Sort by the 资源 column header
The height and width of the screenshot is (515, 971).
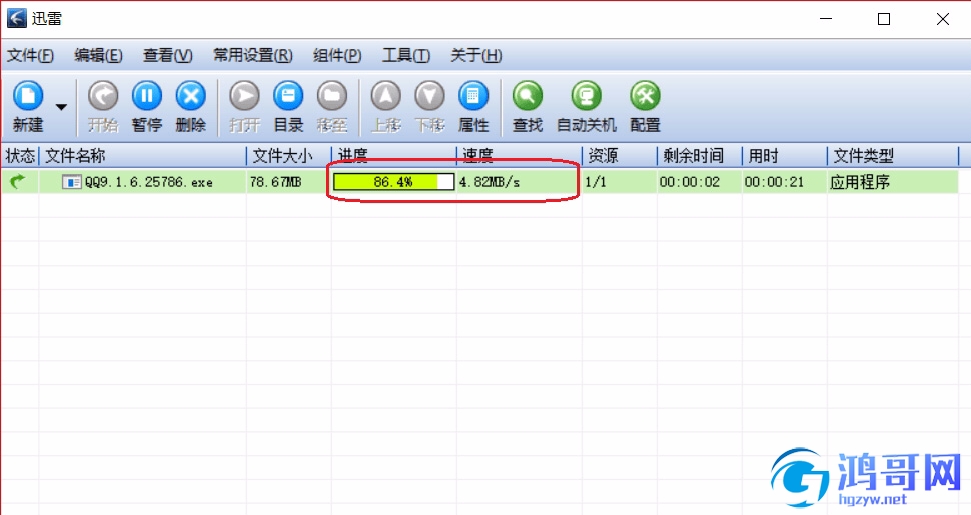click(x=620, y=155)
